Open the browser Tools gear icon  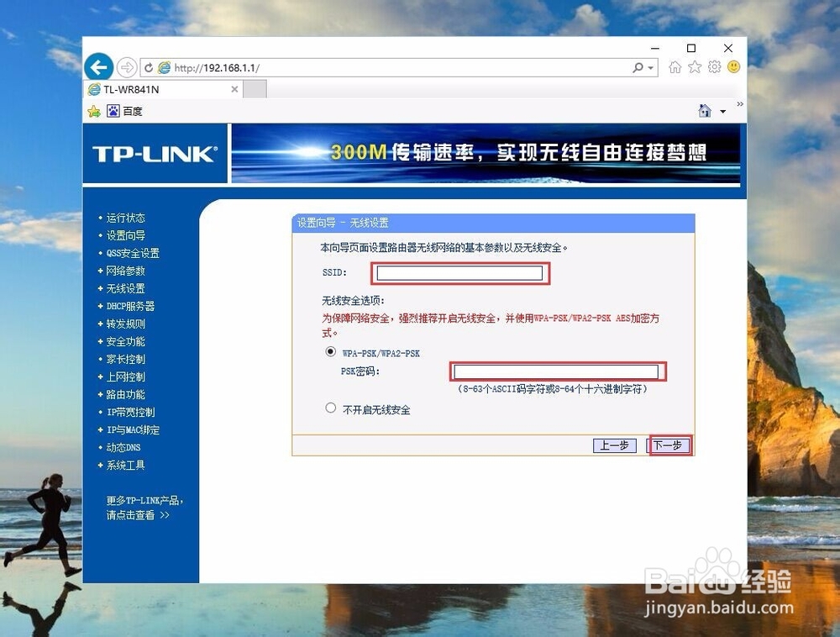pyautogui.click(x=715, y=66)
